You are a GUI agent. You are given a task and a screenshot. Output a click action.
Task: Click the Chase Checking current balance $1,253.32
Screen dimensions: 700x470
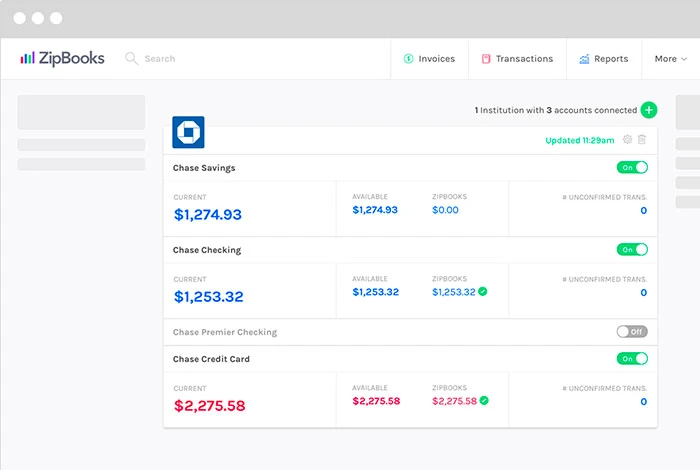pyautogui.click(x=208, y=297)
